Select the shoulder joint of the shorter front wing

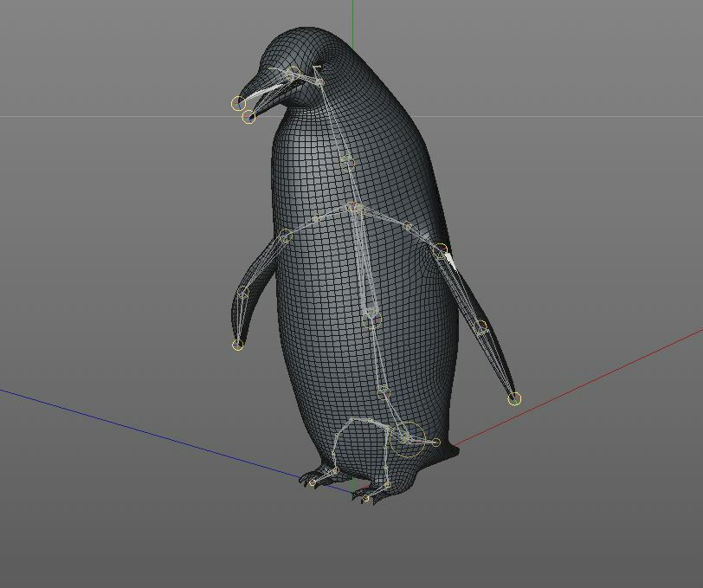[286, 236]
